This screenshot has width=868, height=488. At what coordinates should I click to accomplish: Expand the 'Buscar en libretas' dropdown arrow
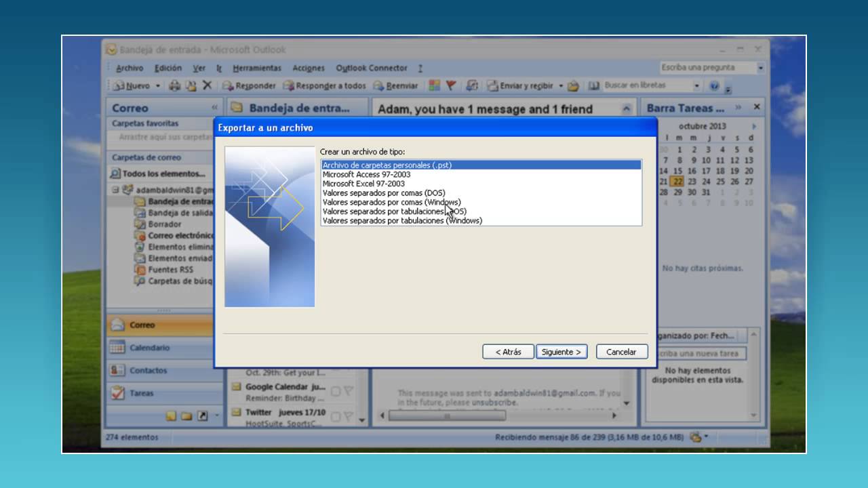tap(696, 86)
